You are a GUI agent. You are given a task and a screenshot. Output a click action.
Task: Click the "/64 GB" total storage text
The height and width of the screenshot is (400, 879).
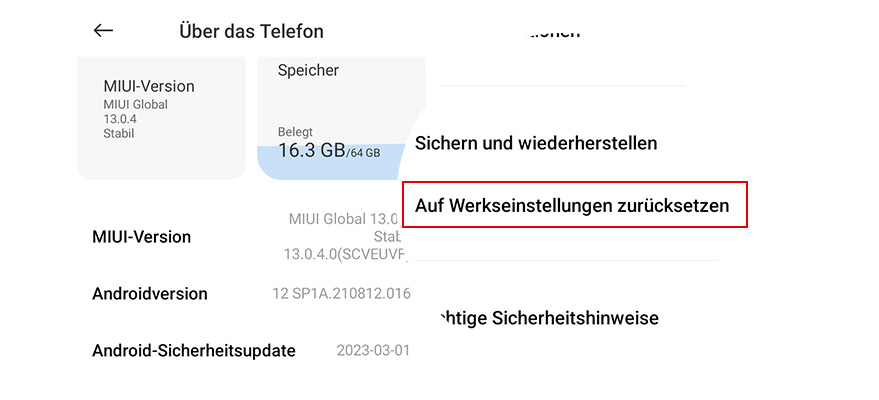point(363,153)
